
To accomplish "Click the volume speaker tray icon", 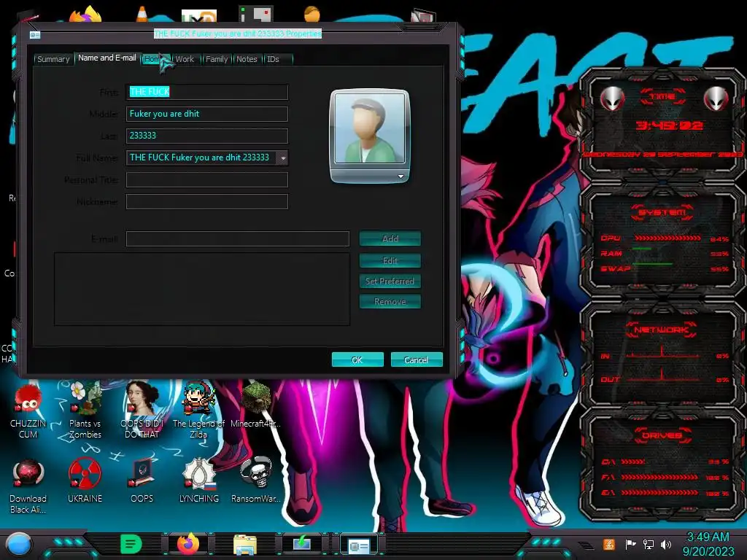I will pyautogui.click(x=666, y=544).
